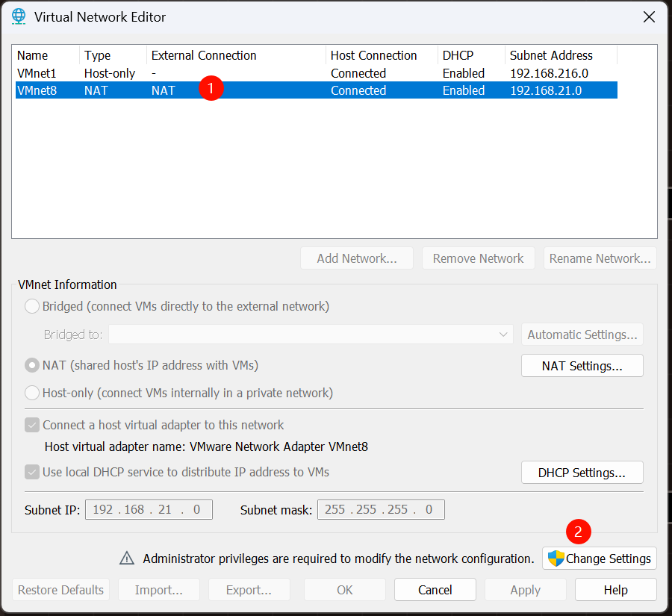The height and width of the screenshot is (616, 672).
Task: Click Rename Network button
Action: (600, 258)
